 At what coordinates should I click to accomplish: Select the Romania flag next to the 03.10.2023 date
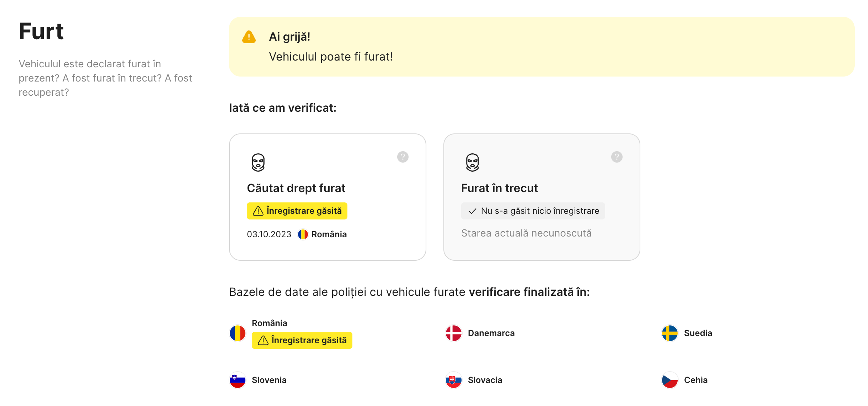[x=303, y=234]
